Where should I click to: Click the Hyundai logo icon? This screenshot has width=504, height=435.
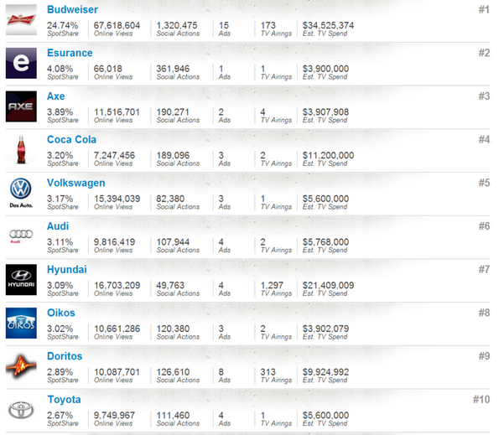pyautogui.click(x=21, y=280)
